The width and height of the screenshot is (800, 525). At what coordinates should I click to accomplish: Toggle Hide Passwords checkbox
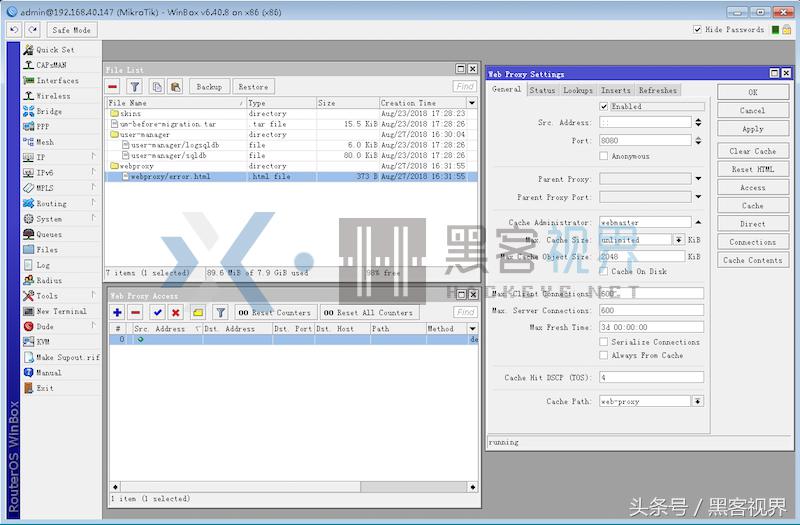tap(697, 30)
